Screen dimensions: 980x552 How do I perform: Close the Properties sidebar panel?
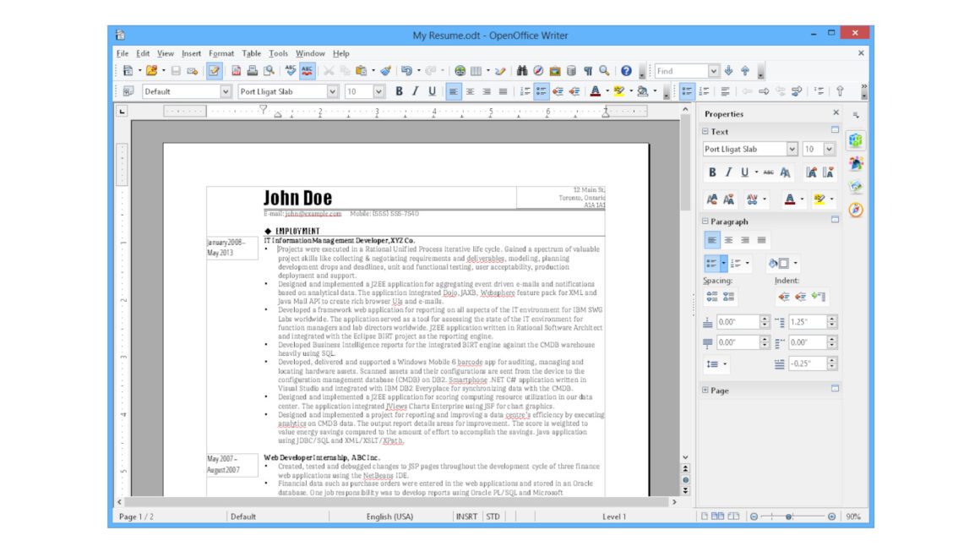pos(836,113)
